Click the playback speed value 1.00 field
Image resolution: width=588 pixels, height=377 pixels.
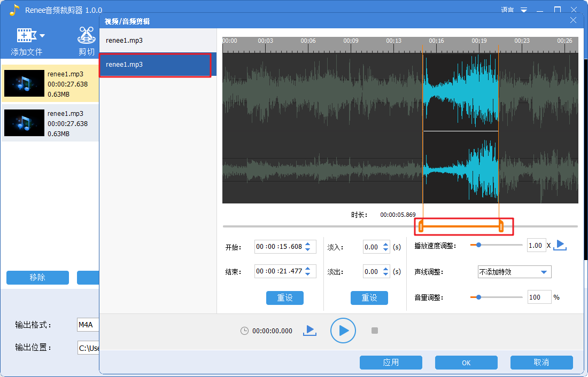point(536,246)
